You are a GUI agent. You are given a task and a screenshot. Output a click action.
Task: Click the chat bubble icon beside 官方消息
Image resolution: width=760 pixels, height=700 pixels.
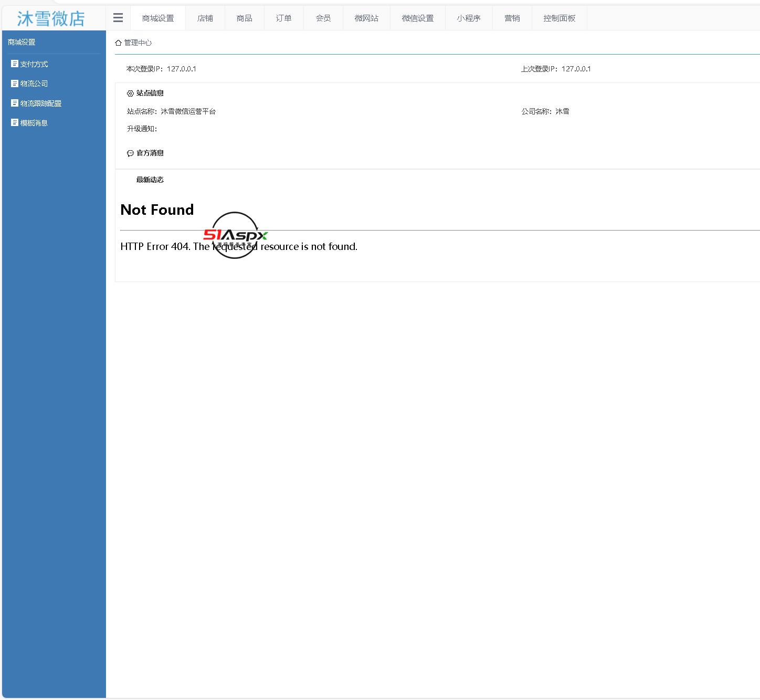[130, 153]
